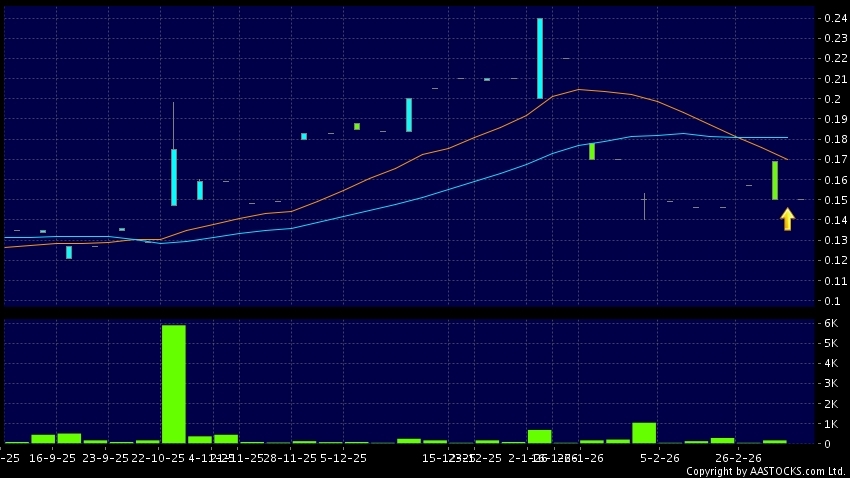
Task: Click the cyan candle spanning 0.185 to 0.2
Action: point(409,115)
